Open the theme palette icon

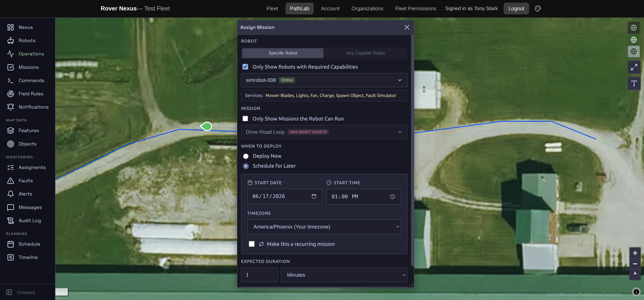pos(538,9)
